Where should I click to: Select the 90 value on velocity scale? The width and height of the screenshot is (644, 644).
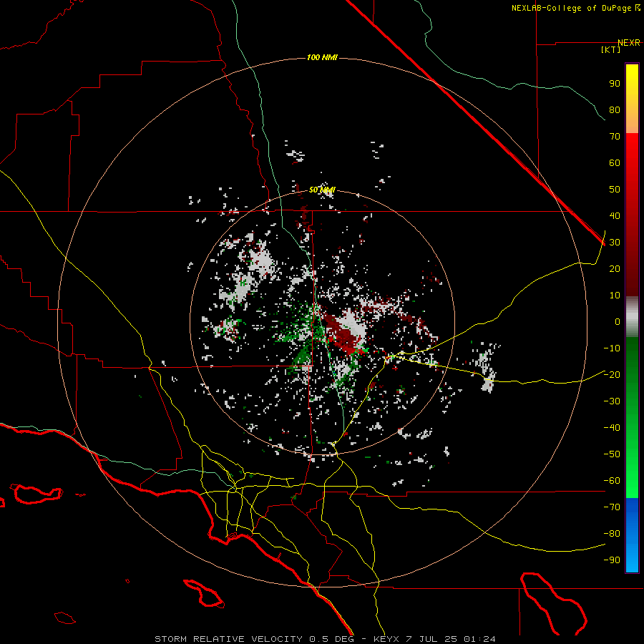[615, 84]
